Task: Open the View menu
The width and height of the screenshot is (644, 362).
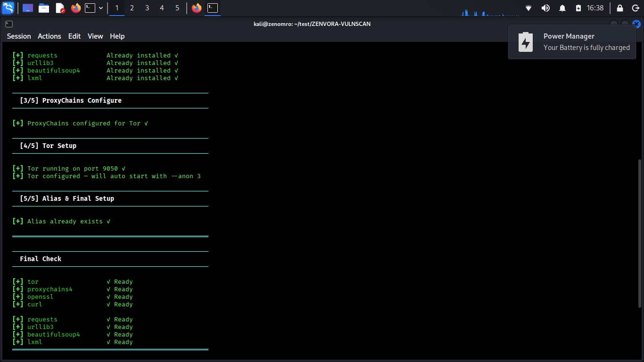Action: point(95,36)
